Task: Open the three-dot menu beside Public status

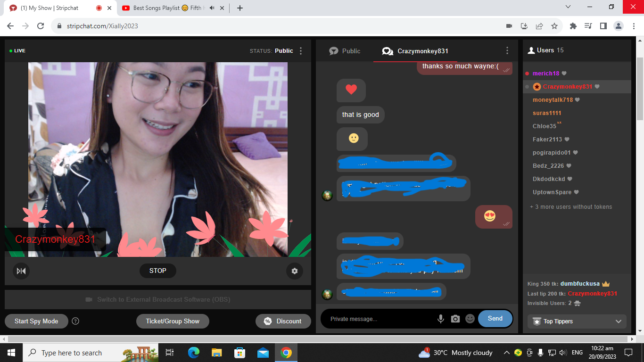Action: [x=301, y=51]
